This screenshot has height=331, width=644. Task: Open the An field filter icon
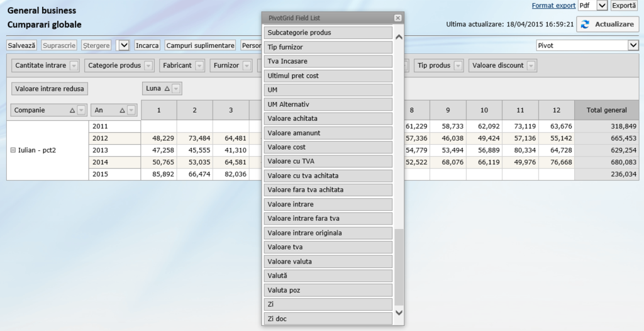[x=131, y=110]
